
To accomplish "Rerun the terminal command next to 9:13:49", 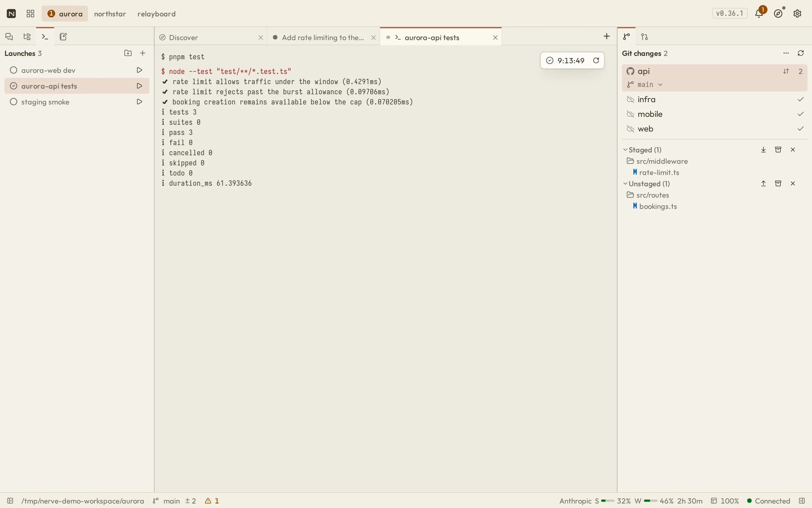I will coord(596,60).
